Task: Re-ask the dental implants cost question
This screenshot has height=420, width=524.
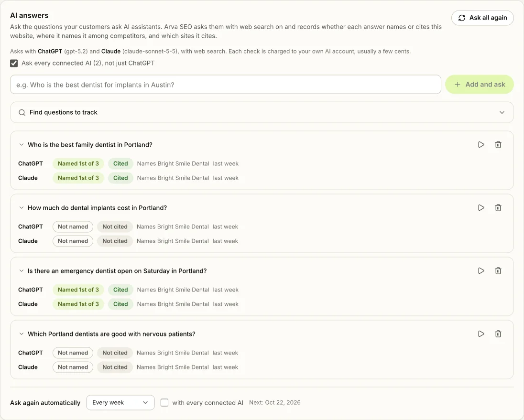Action: coord(481,208)
